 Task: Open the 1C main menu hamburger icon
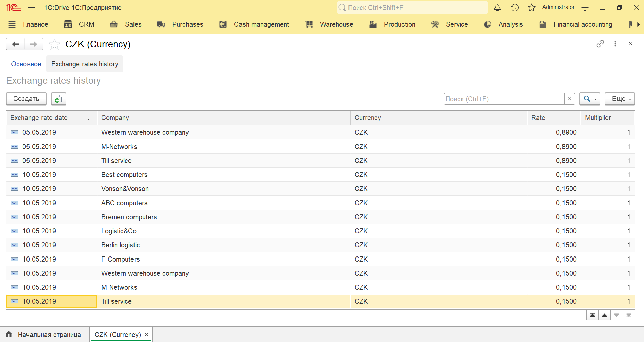pos(32,8)
